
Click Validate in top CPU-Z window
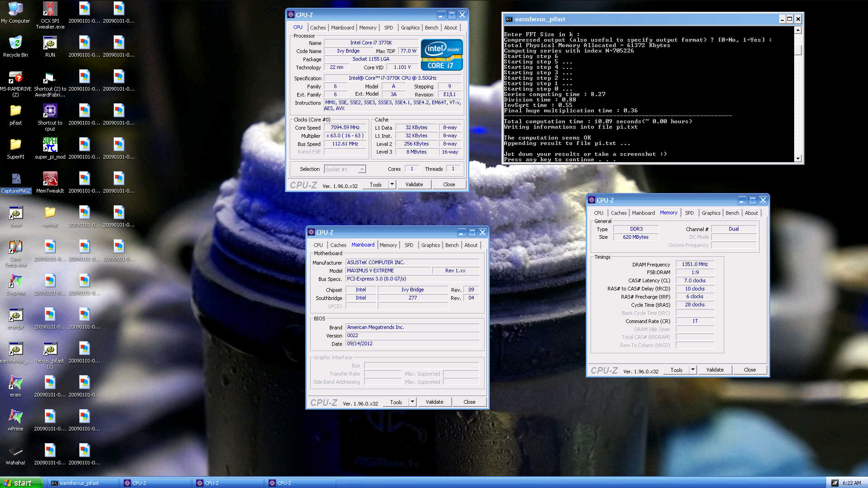coord(414,184)
